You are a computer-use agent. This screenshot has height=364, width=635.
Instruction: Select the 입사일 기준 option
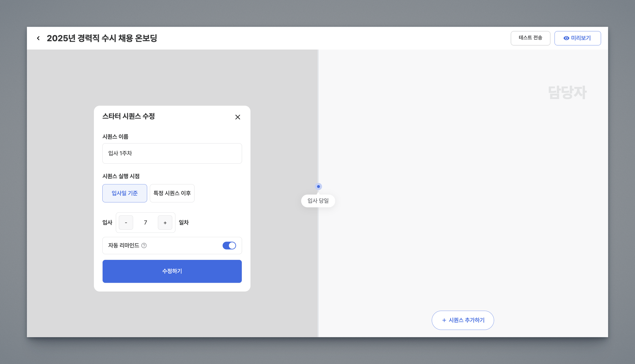[125, 193]
